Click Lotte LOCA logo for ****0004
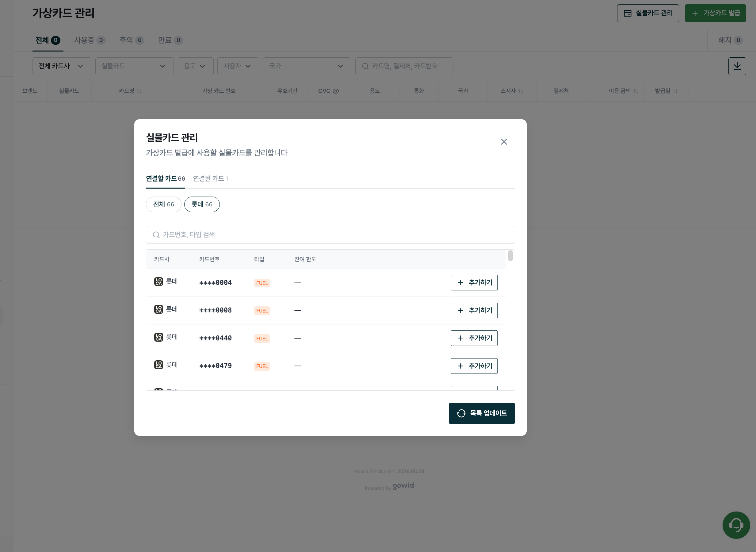Image resolution: width=756 pixels, height=552 pixels. (x=158, y=281)
